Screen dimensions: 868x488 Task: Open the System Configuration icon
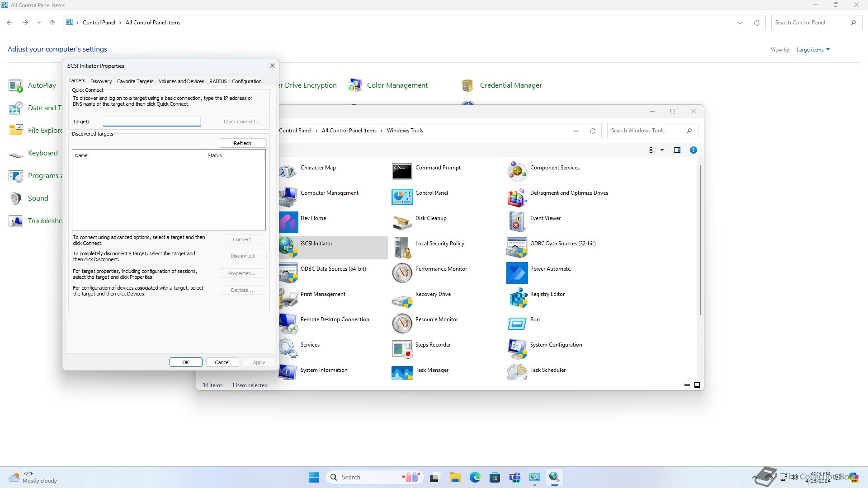(x=517, y=348)
